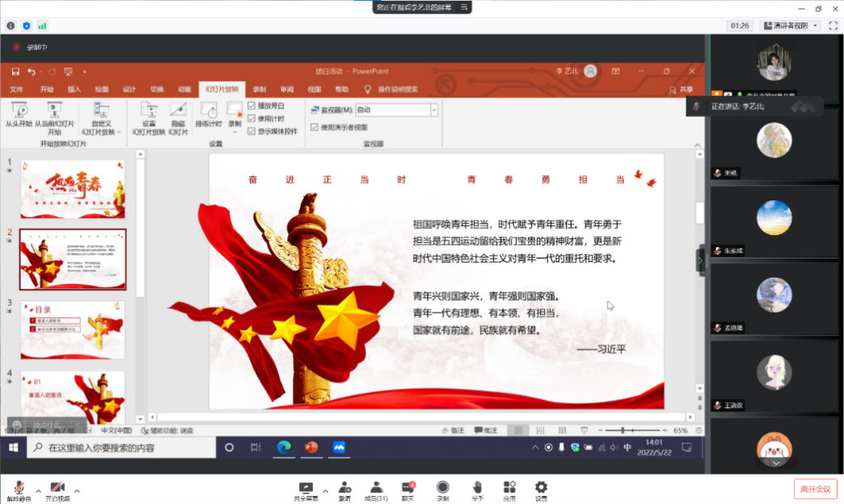Select the 目录 slide 3 thumbnail

(73, 329)
